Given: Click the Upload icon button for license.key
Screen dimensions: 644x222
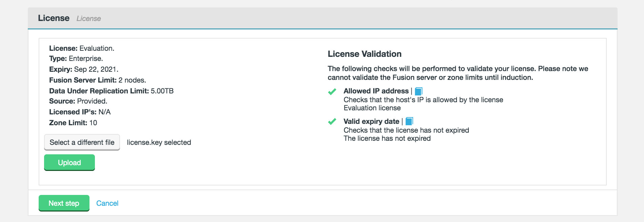Looking at the screenshot, I should click(x=69, y=162).
